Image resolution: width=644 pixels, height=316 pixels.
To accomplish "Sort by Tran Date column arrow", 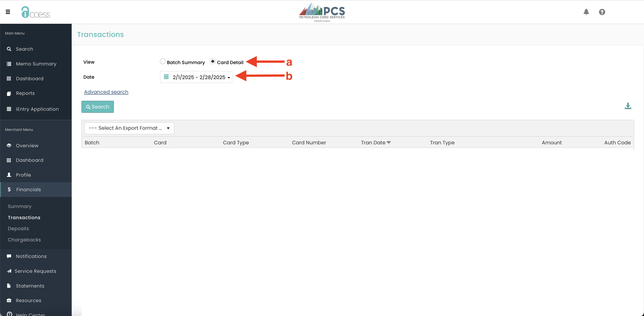I will [x=389, y=142].
